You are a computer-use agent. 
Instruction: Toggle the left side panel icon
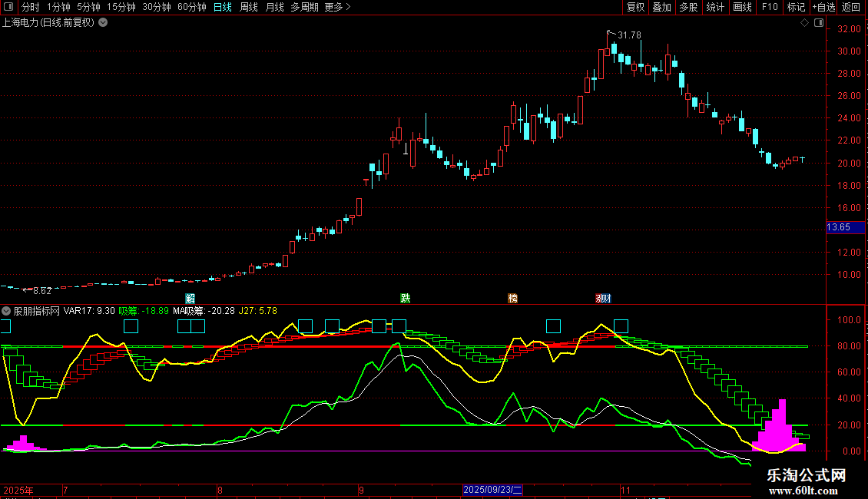(x=8, y=7)
